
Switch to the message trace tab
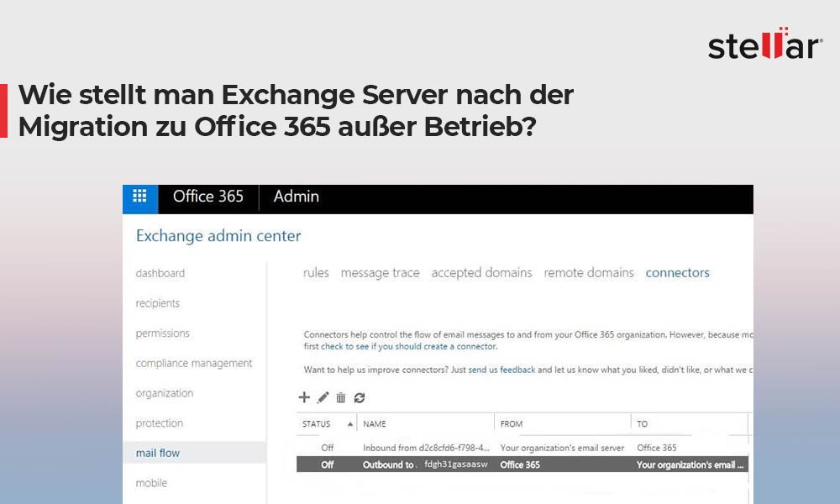(x=381, y=273)
